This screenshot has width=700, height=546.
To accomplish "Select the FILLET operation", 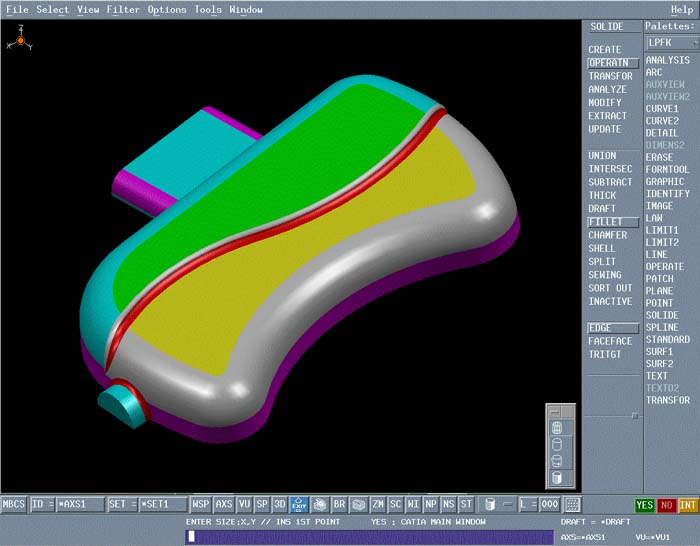I will tap(605, 222).
